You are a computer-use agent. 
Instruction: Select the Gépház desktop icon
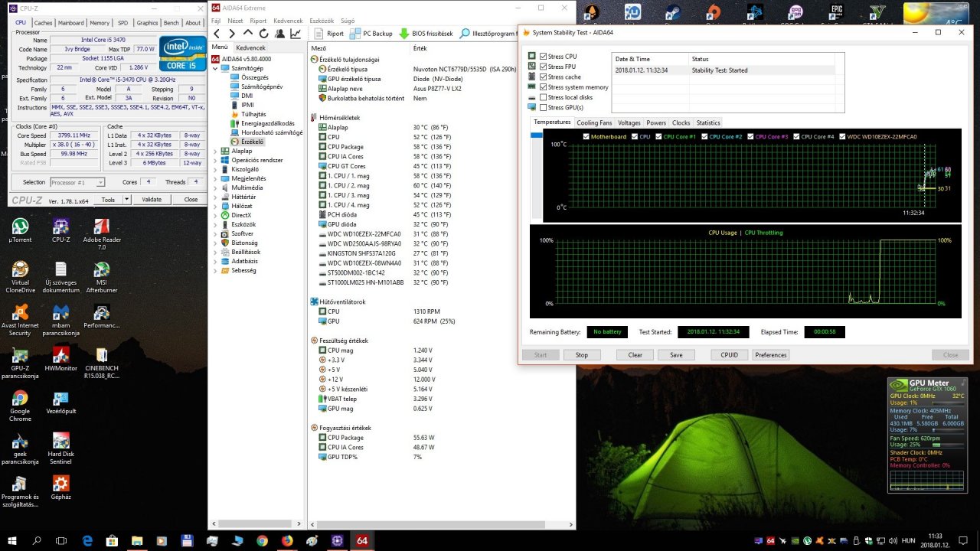click(60, 487)
